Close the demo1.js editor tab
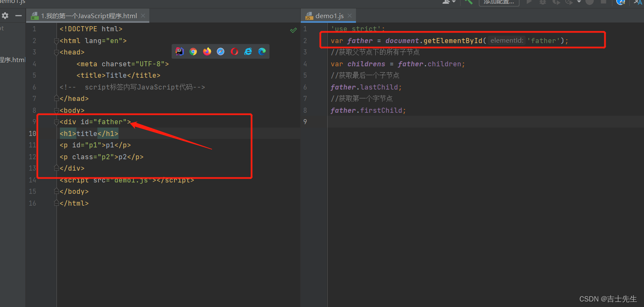644x307 pixels. 350,16
